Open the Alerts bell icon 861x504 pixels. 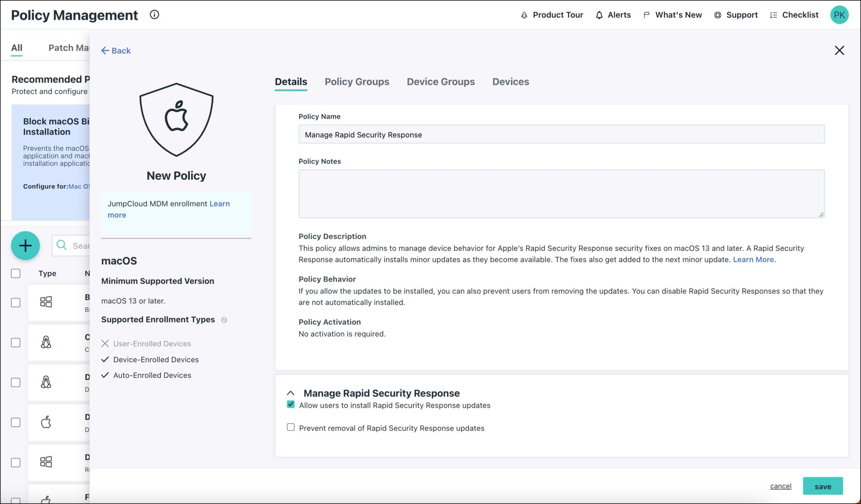pos(599,15)
